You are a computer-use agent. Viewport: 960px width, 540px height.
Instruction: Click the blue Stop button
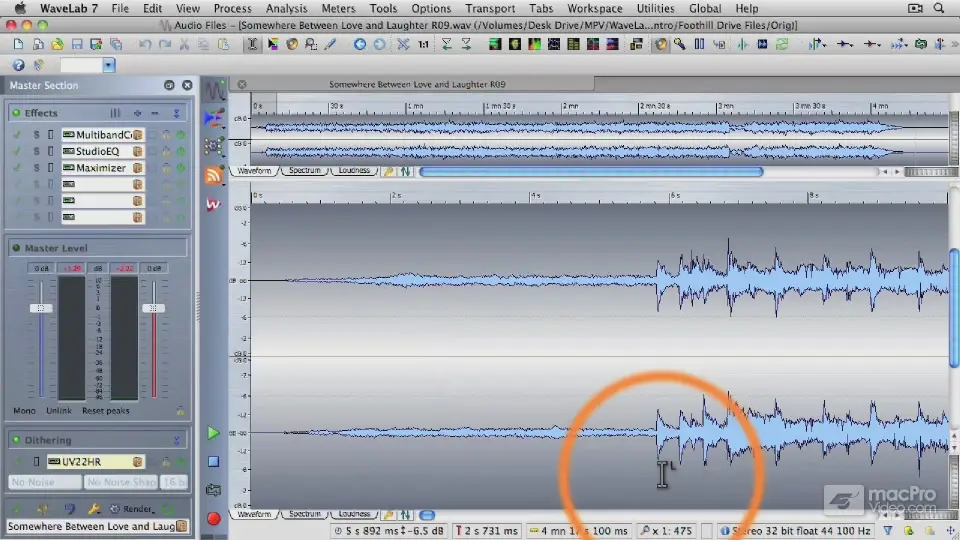point(213,462)
